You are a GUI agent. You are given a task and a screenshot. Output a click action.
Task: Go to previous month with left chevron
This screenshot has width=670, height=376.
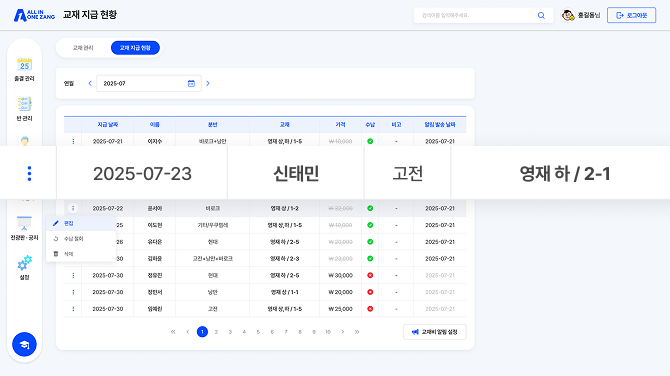tap(90, 83)
